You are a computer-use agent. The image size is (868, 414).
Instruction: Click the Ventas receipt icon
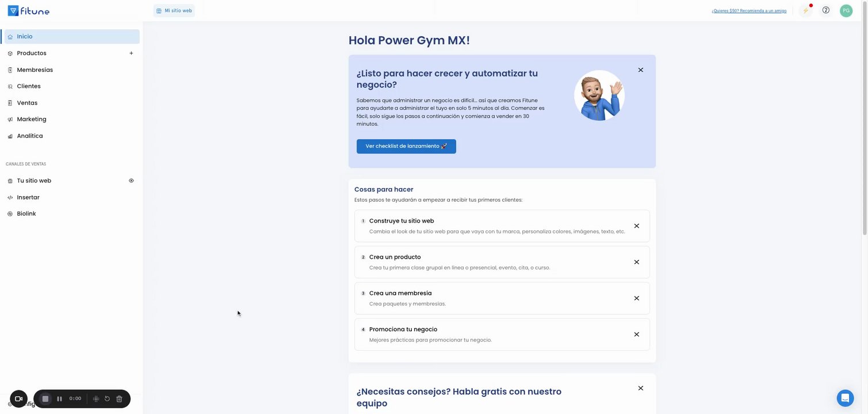pos(10,103)
